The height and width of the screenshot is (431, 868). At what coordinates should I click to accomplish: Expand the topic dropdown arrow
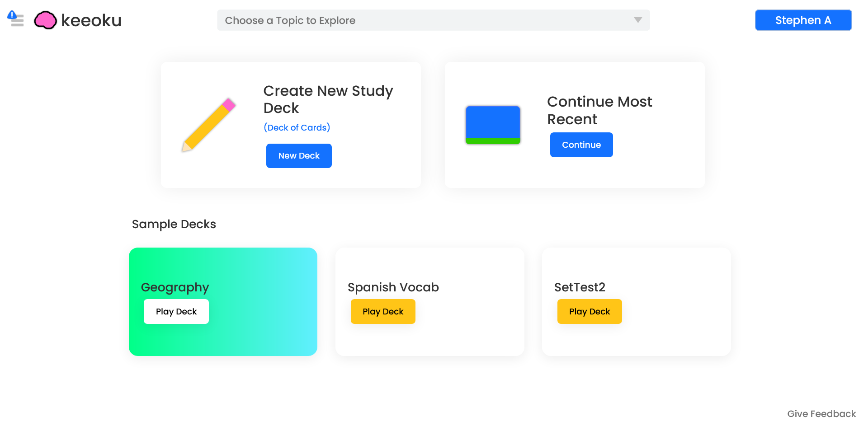tap(638, 20)
